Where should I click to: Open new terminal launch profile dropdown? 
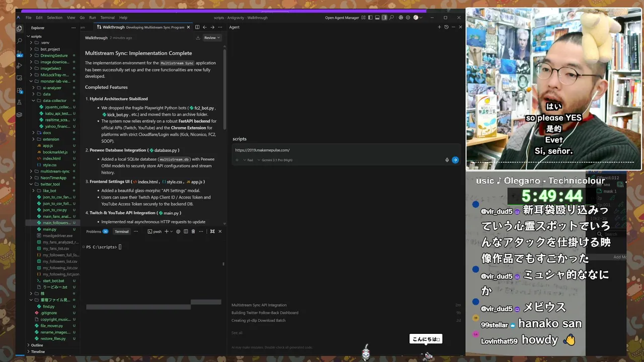tap(171, 231)
